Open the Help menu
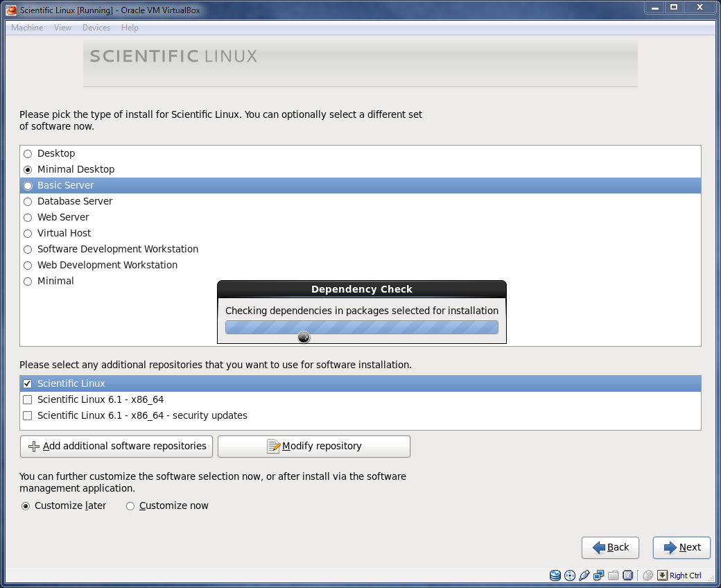 (x=130, y=28)
